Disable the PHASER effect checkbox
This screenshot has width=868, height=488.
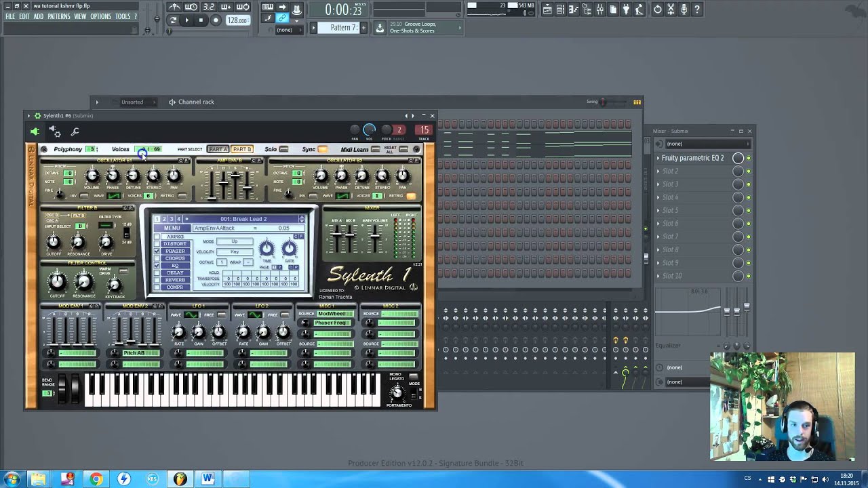tap(157, 251)
